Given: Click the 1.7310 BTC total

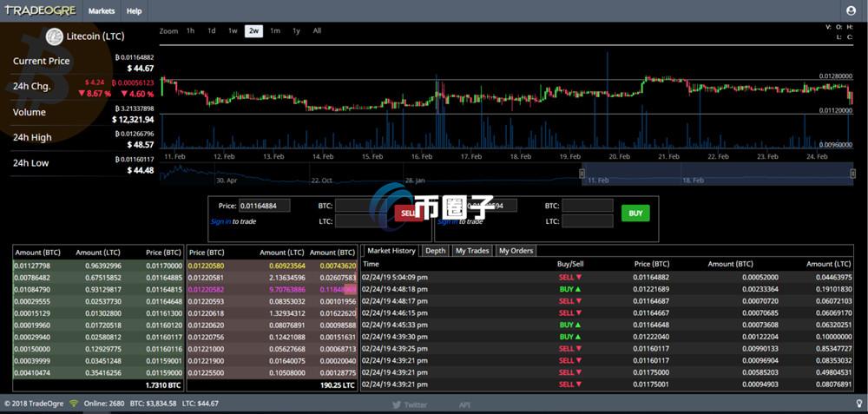Looking at the screenshot, I should [161, 384].
